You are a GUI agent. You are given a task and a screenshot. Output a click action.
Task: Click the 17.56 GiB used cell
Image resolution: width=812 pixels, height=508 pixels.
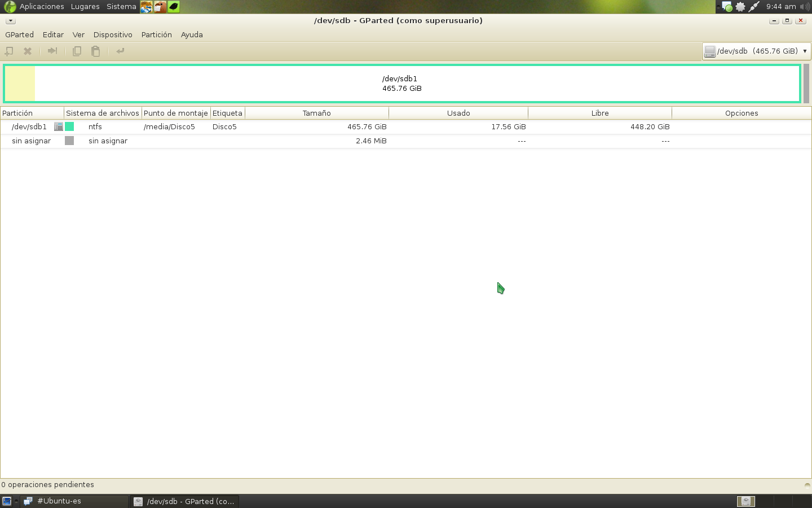coord(509,126)
